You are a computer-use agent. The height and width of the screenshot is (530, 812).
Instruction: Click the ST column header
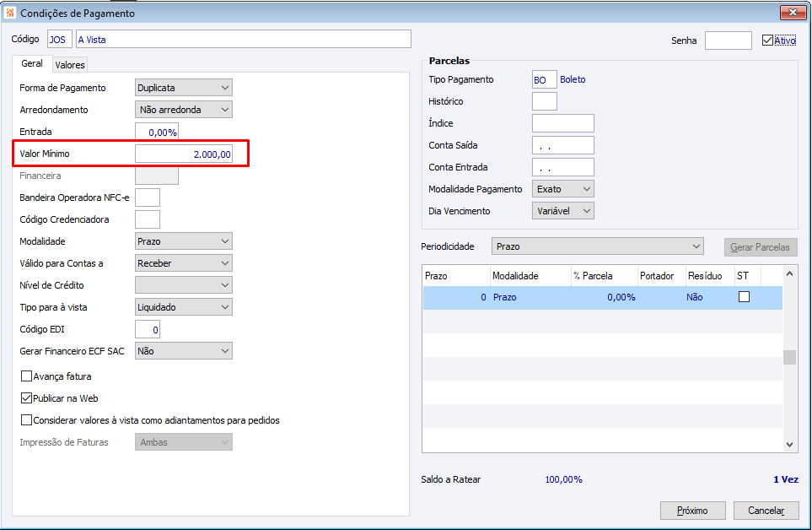click(748, 276)
